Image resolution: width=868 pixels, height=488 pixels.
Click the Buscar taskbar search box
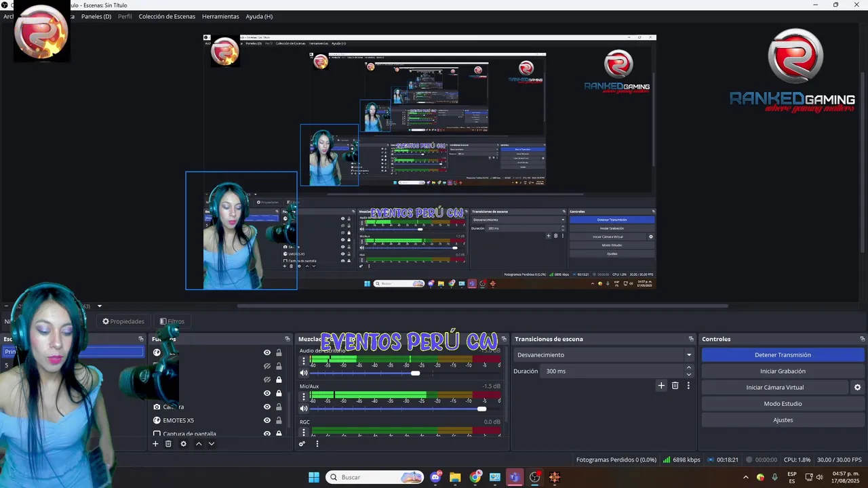tap(374, 477)
